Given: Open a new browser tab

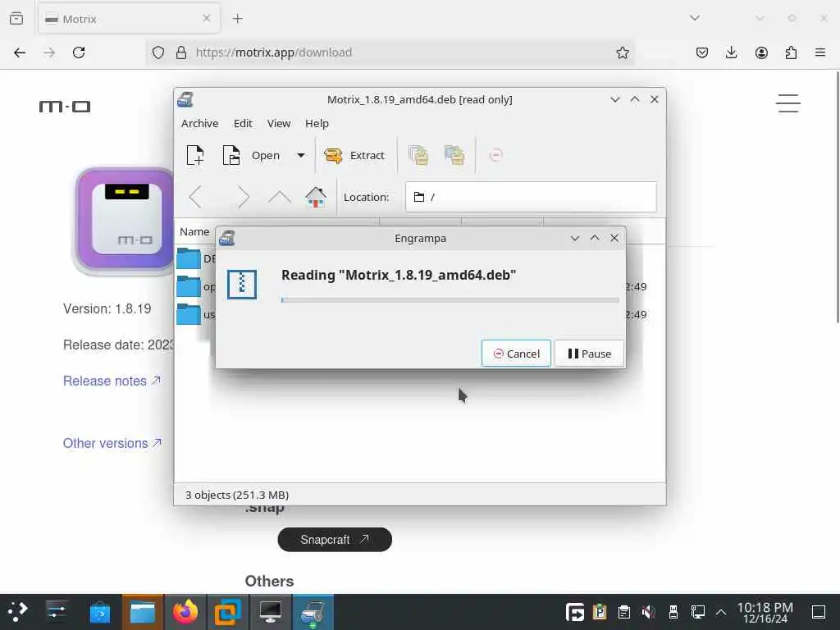Looking at the screenshot, I should tap(237, 19).
